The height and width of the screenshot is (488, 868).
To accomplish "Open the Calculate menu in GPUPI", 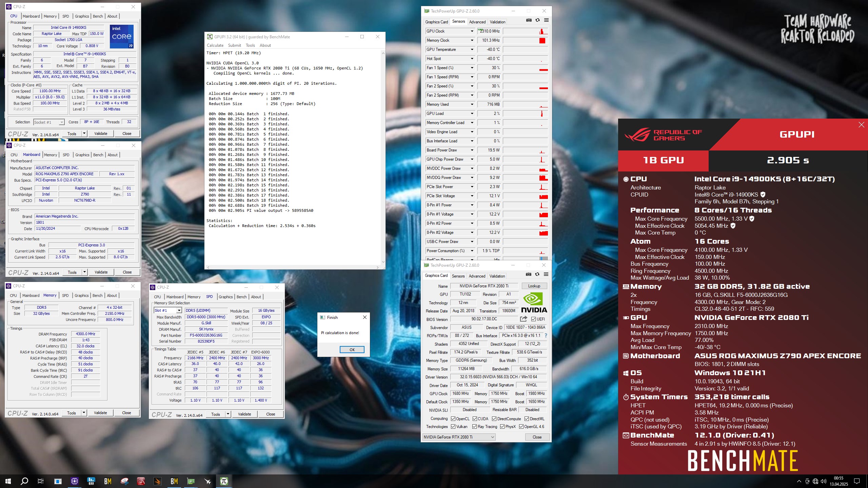I will tap(215, 45).
